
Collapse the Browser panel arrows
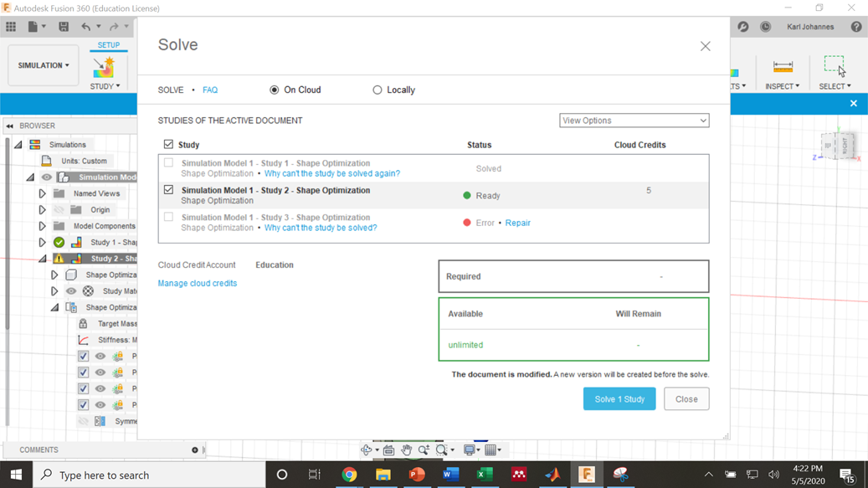pyautogui.click(x=9, y=126)
